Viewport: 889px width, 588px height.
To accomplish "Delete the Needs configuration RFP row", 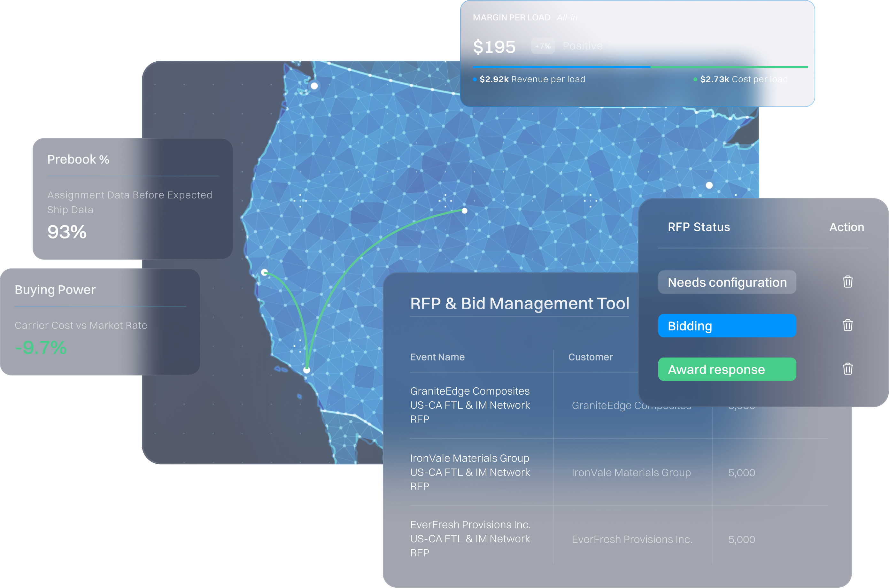I will (848, 282).
